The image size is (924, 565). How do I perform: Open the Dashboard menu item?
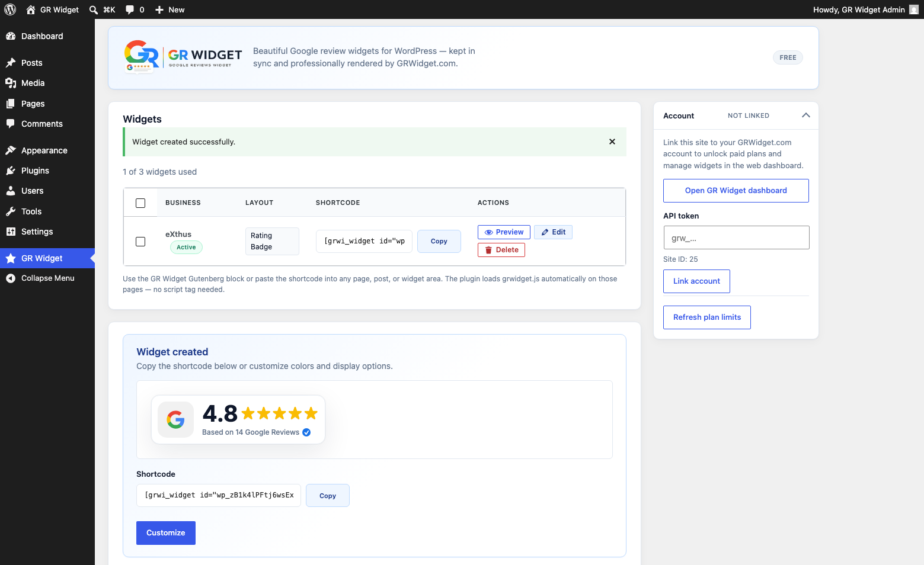[47, 36]
